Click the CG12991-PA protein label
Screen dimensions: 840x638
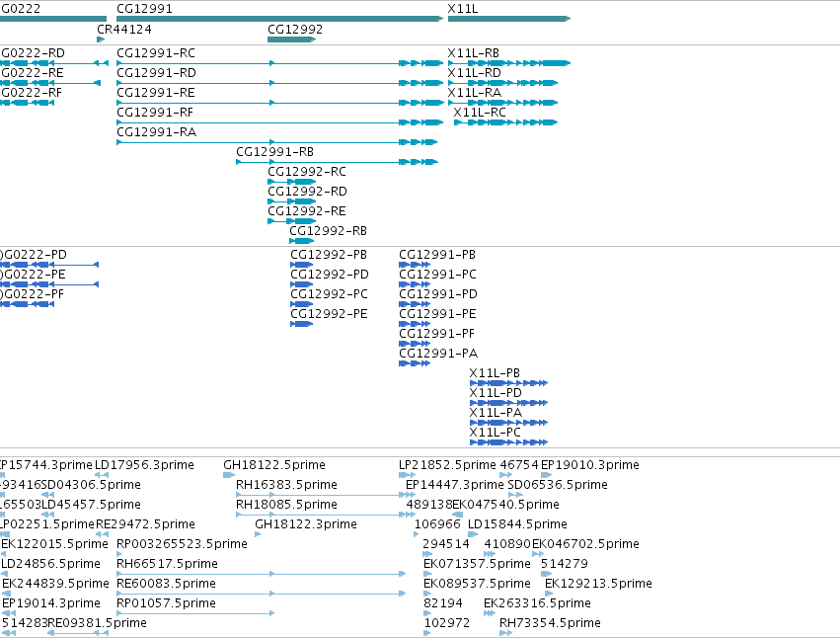pyautogui.click(x=438, y=354)
